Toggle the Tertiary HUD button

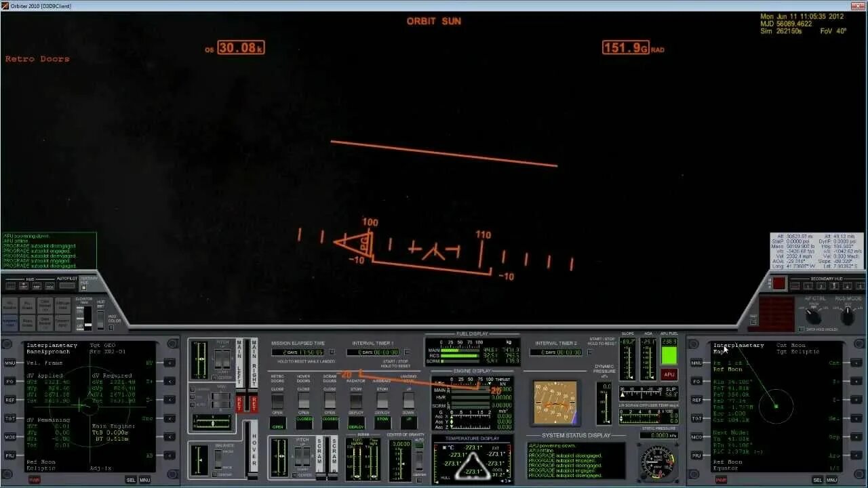point(84,287)
